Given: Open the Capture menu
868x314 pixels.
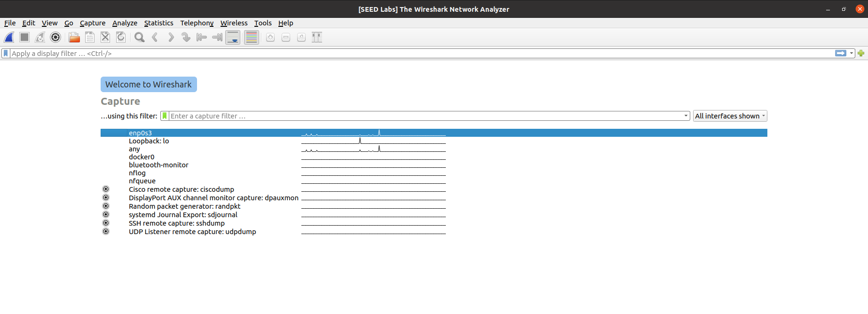Looking at the screenshot, I should (93, 23).
